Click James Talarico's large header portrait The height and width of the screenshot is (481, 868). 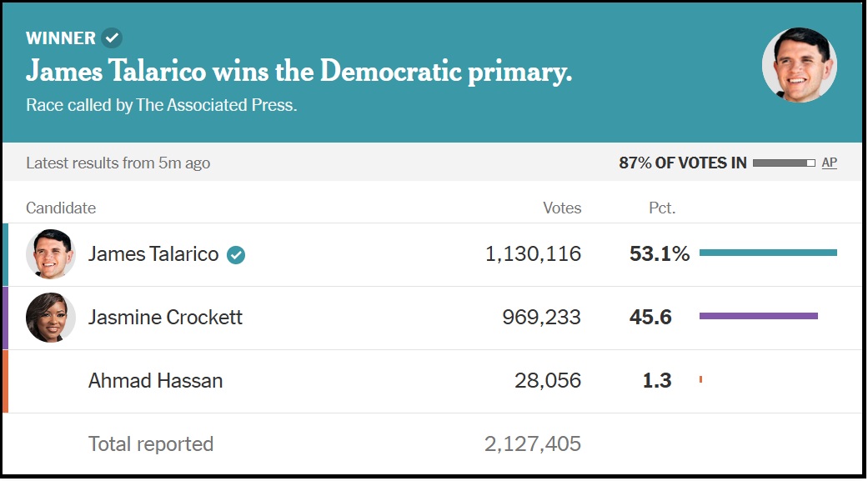coord(800,65)
